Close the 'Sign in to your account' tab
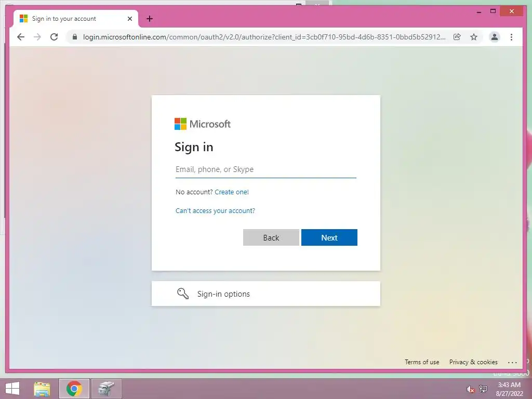 tap(129, 19)
